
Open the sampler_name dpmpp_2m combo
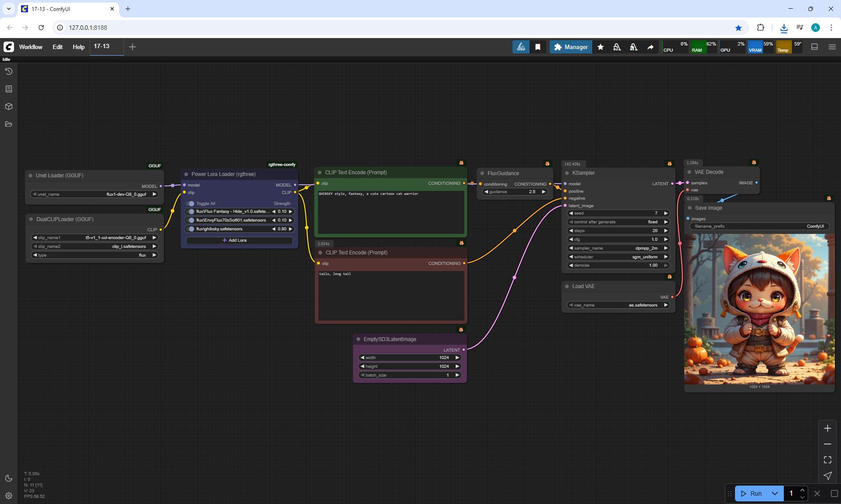618,248
